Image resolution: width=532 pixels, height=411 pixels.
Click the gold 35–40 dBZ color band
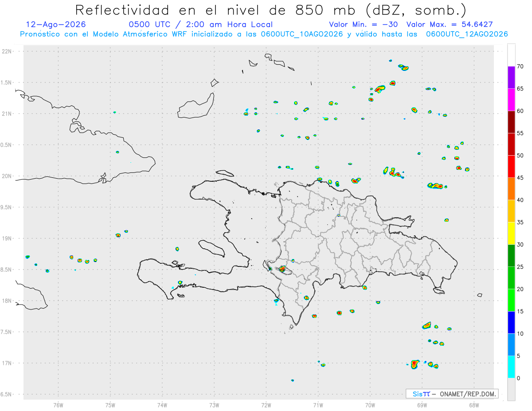[x=511, y=211]
